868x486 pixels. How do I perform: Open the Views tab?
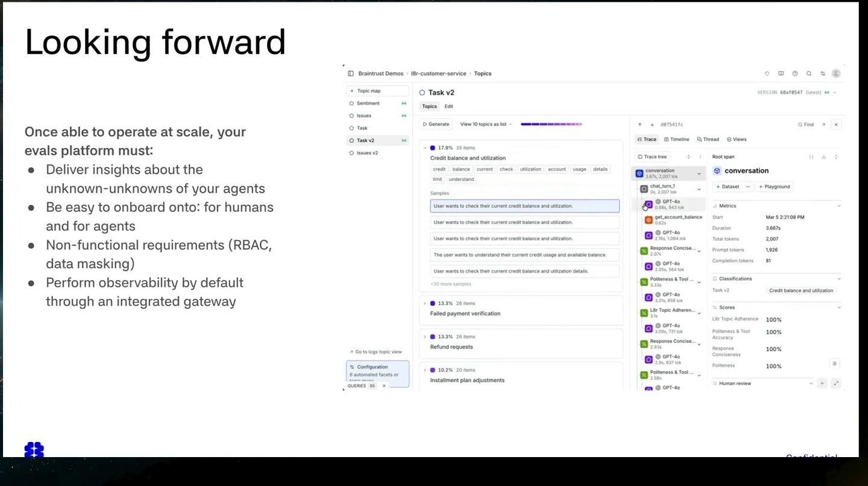737,139
